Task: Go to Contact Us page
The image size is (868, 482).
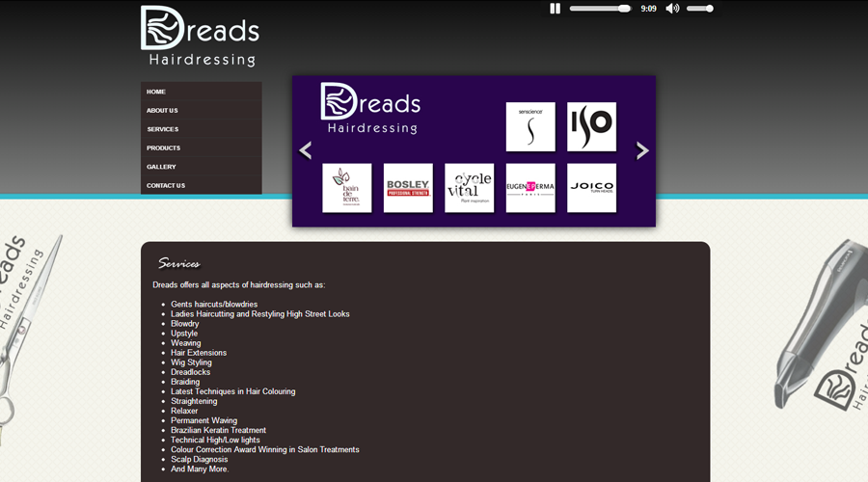Action: click(x=201, y=185)
